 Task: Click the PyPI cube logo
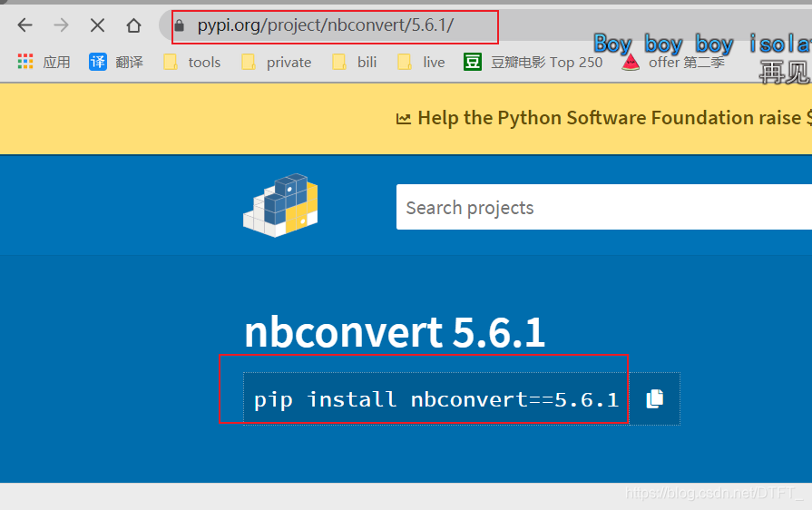(280, 205)
